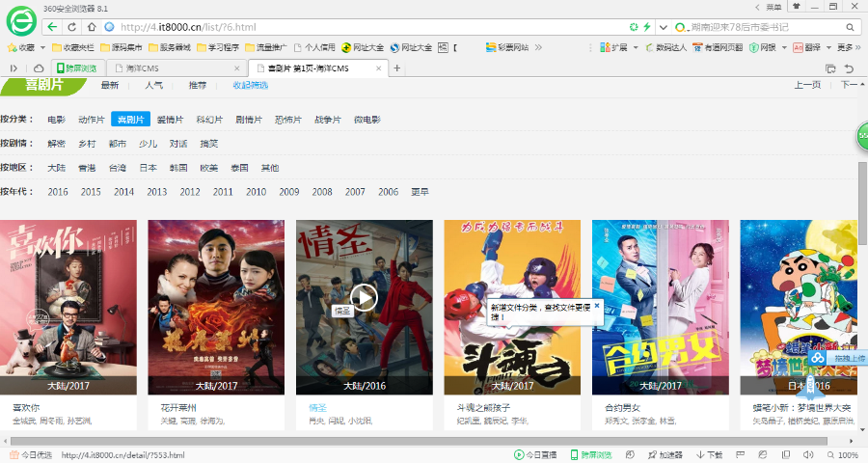Open the 合约男女 movie poster
The height and width of the screenshot is (463, 868).
[x=661, y=308]
